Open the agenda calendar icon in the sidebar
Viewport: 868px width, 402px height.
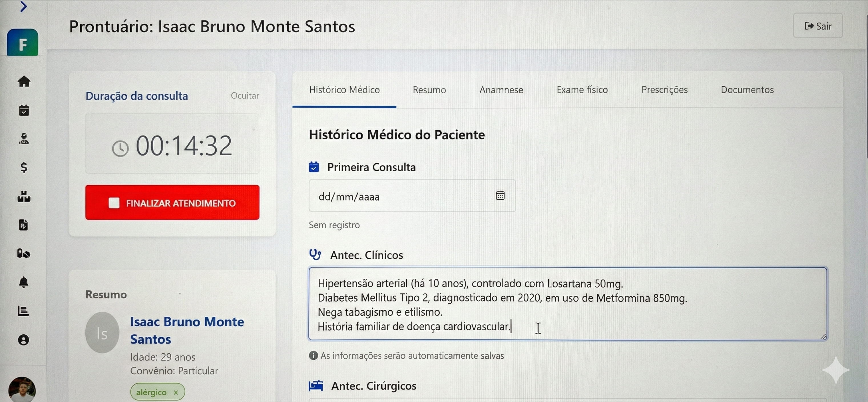click(x=24, y=110)
